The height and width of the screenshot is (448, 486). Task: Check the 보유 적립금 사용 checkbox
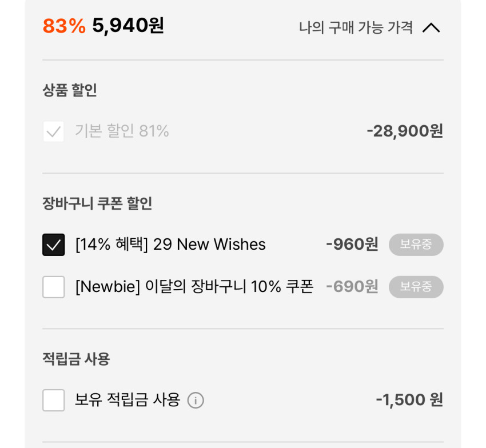(54, 400)
